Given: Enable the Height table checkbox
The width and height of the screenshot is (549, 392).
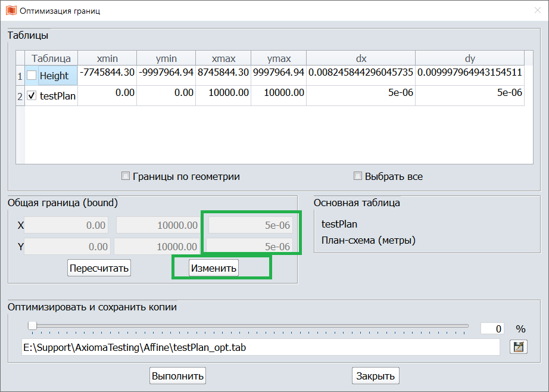Looking at the screenshot, I should click(x=32, y=76).
